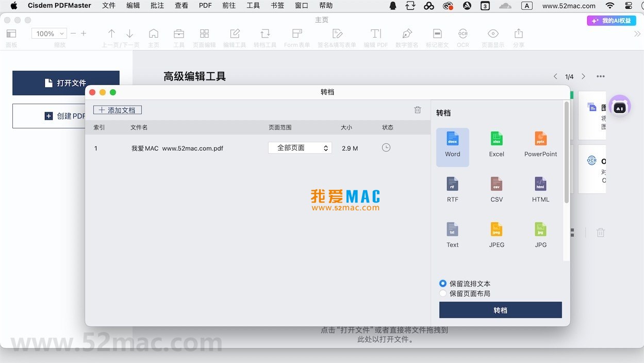
Task: Open the 文件 menu
Action: click(x=109, y=6)
